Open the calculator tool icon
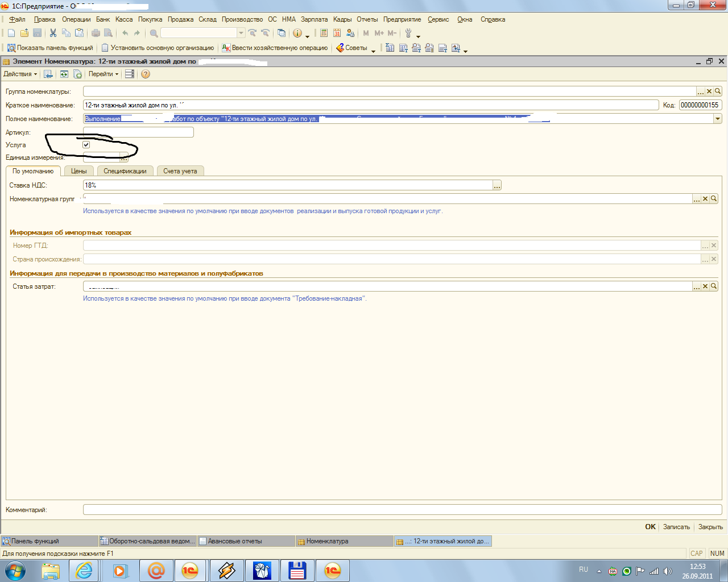 tap(324, 33)
